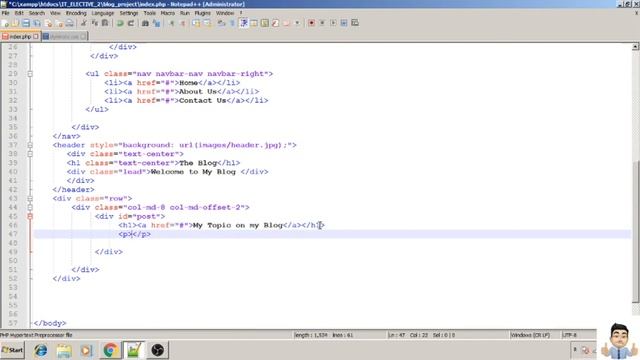640x360 pixels.
Task: Click the vertical scrollbar thumb
Action: [635, 231]
